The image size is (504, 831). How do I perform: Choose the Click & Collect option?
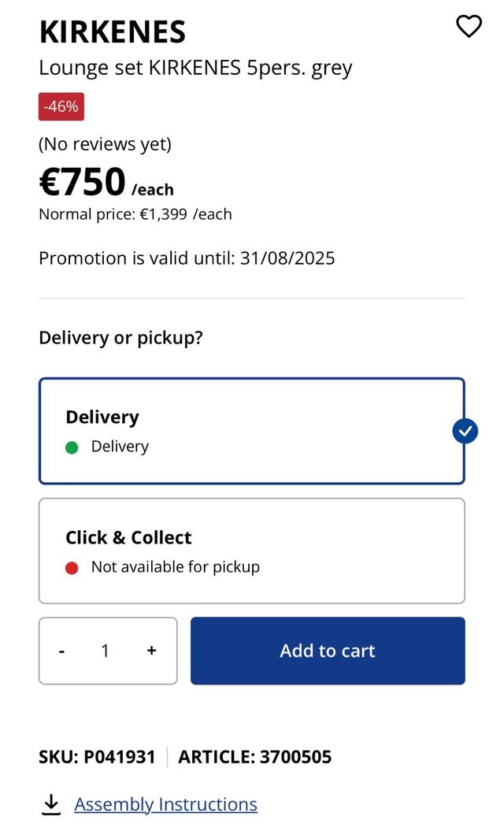click(x=251, y=551)
